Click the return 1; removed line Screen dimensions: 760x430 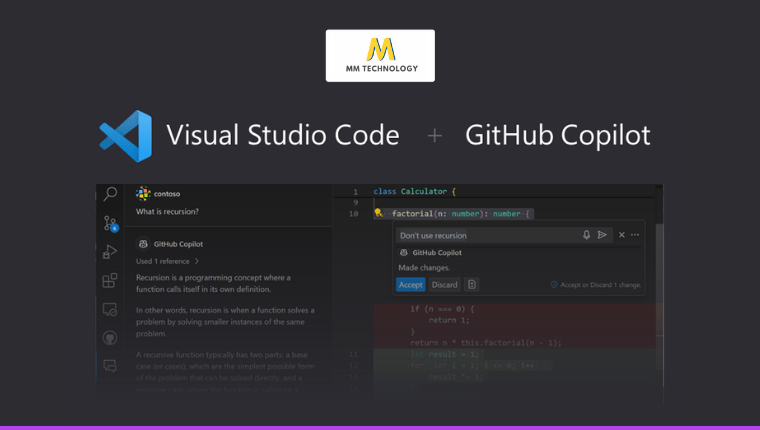point(449,320)
